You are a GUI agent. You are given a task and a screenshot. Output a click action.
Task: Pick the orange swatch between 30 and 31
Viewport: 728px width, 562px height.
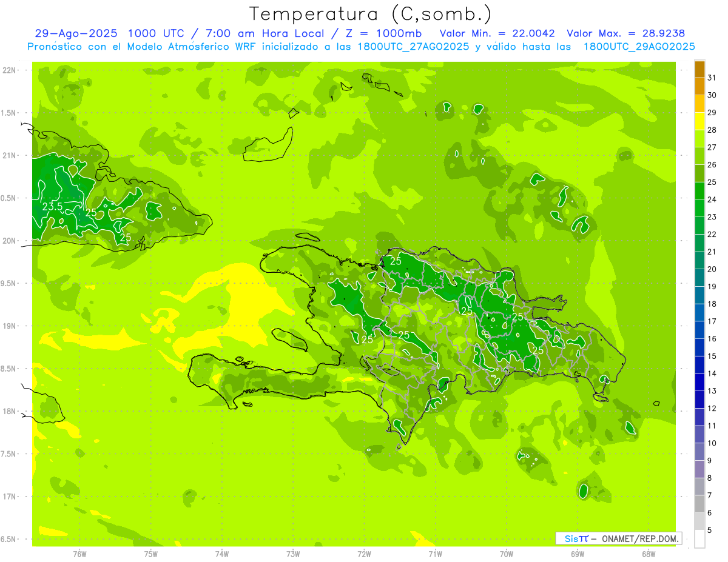[x=699, y=87]
